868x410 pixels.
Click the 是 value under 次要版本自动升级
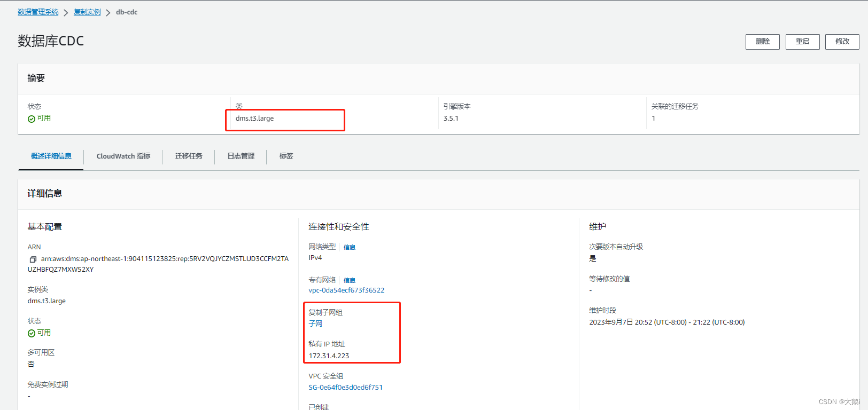coord(592,258)
